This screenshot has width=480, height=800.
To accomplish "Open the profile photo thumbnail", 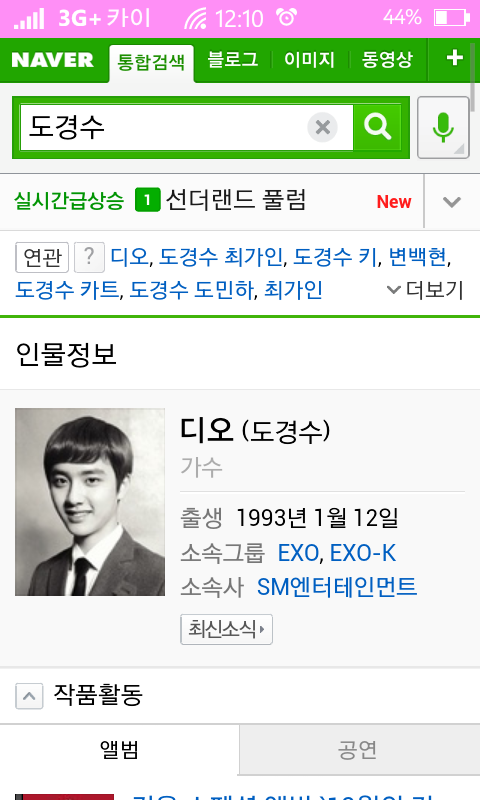I will coord(90,502).
